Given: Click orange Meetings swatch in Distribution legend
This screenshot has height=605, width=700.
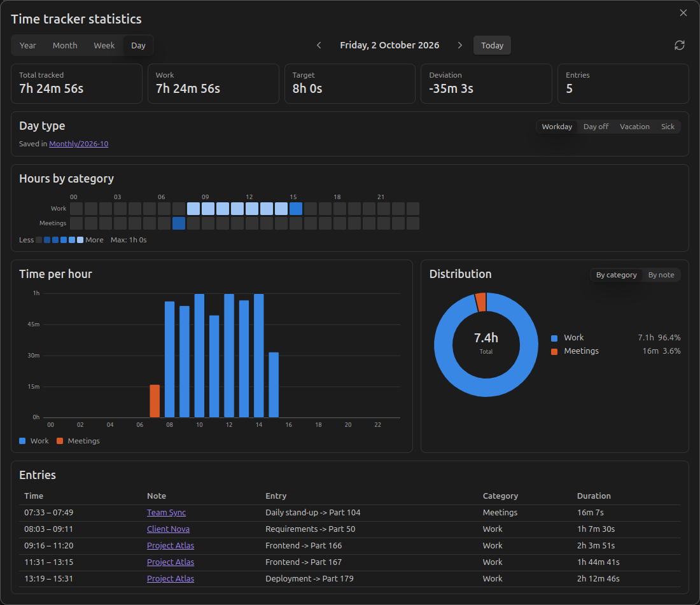Looking at the screenshot, I should 554,352.
